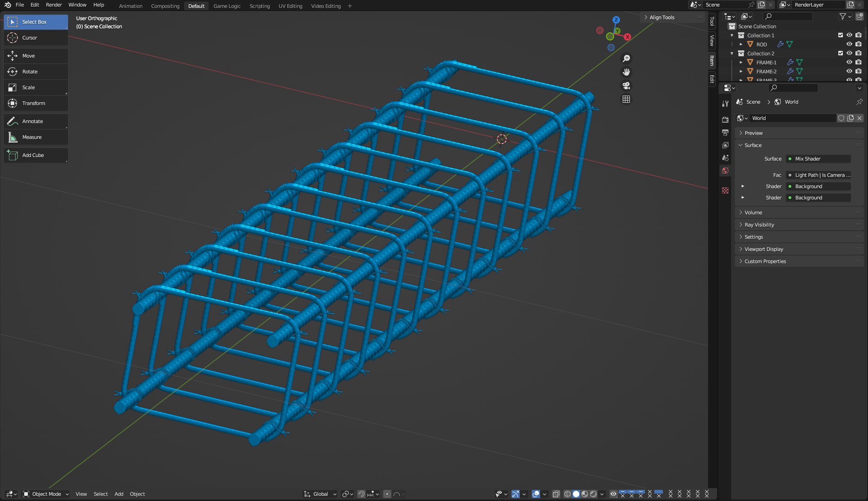Click the fake user shield icon for World
The height and width of the screenshot is (501, 868).
(x=841, y=118)
